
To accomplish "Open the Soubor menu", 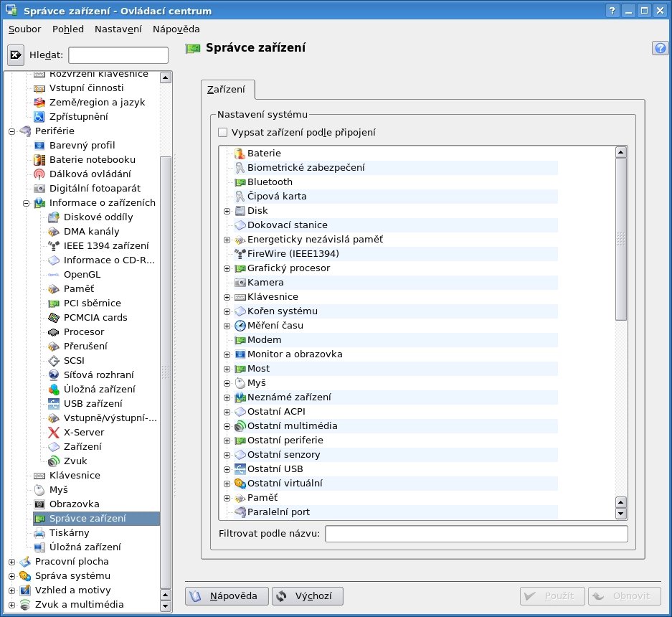I will coord(24,29).
